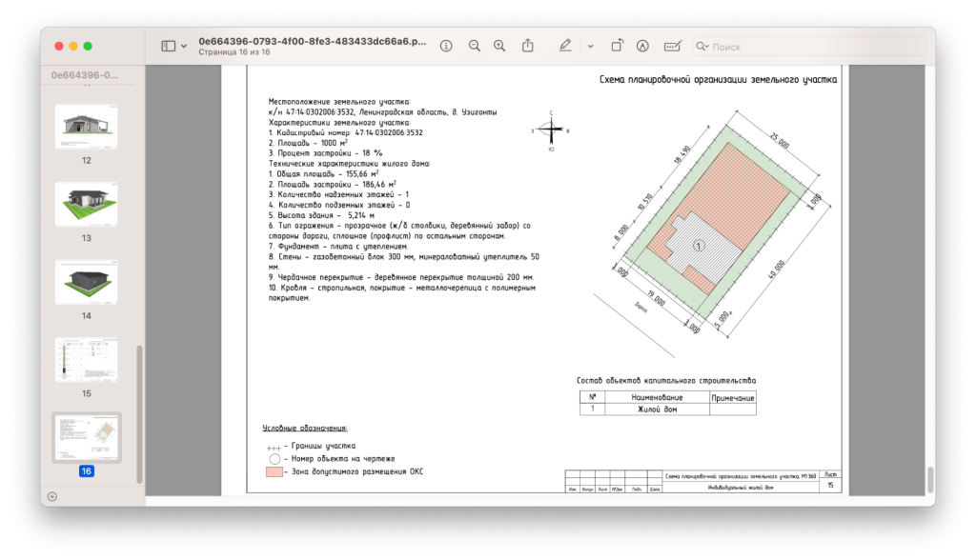Click page 12 thumbnail in sidebar

pos(86,124)
